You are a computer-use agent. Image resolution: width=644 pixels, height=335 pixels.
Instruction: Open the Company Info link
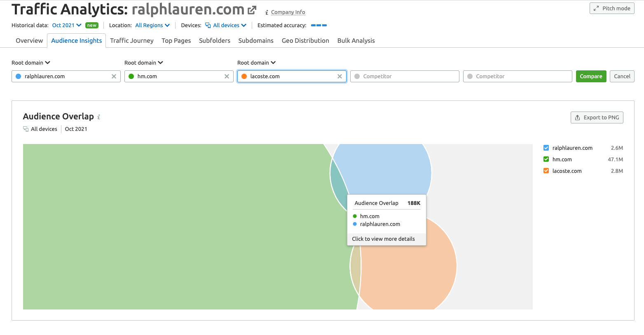[x=288, y=12]
